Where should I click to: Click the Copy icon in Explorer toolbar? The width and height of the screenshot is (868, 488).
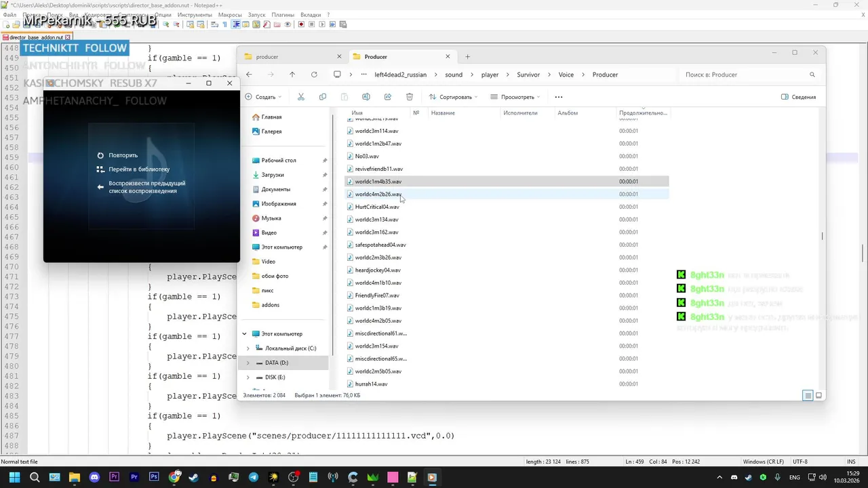(x=323, y=97)
